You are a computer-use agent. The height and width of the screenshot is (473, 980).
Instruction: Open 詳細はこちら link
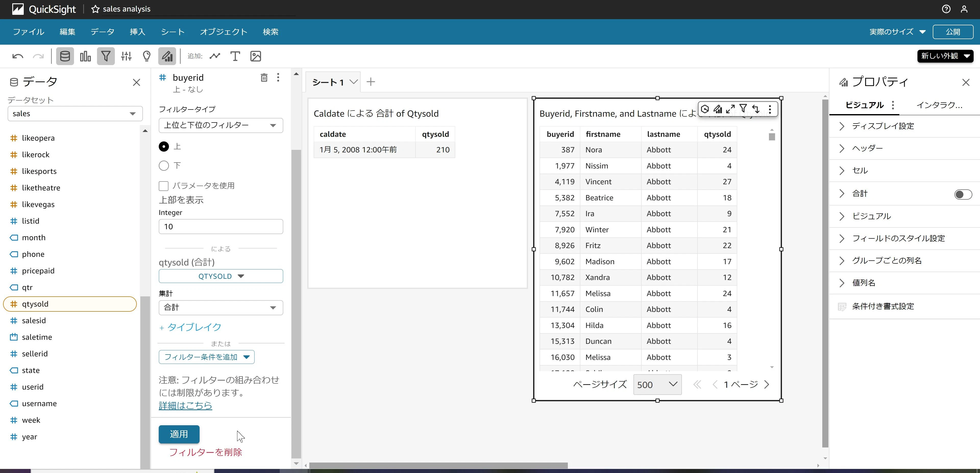click(x=185, y=405)
